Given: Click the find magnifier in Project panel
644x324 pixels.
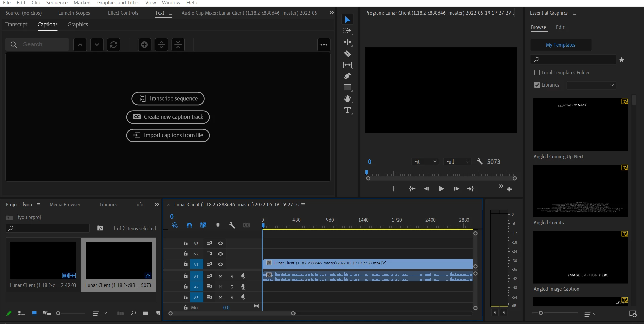Looking at the screenshot, I should (133, 313).
